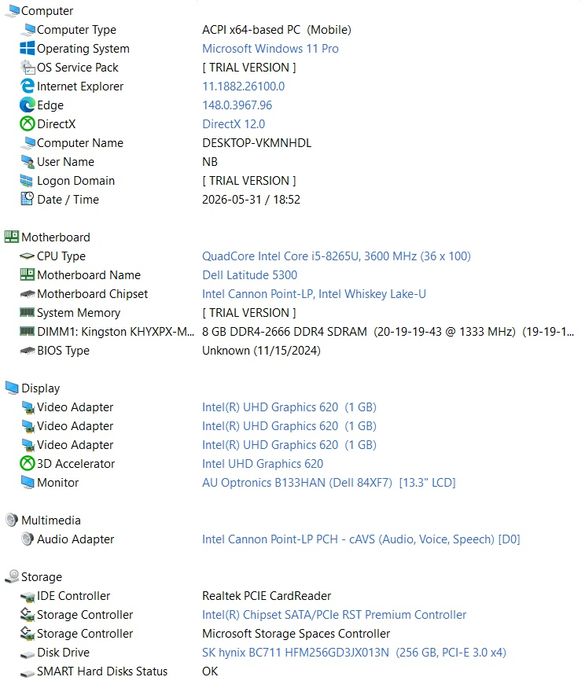The width and height of the screenshot is (585, 699).
Task: Select the Unknown (11/15/2024) BIOS value
Action: pos(261,351)
